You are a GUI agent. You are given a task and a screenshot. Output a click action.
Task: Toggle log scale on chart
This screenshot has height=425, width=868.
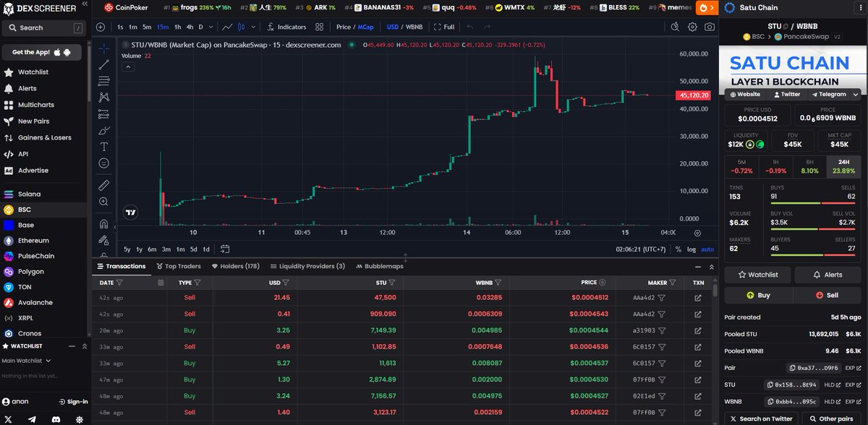(691, 249)
